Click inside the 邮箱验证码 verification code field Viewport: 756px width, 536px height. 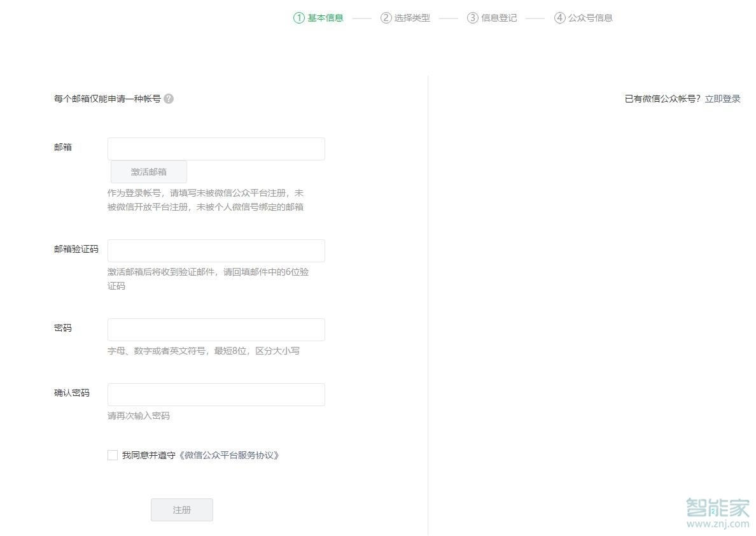(216, 250)
